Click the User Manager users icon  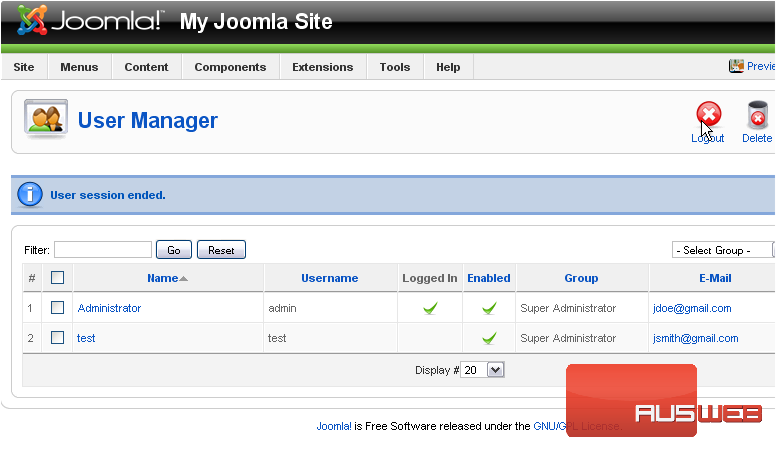pyautogui.click(x=46, y=119)
